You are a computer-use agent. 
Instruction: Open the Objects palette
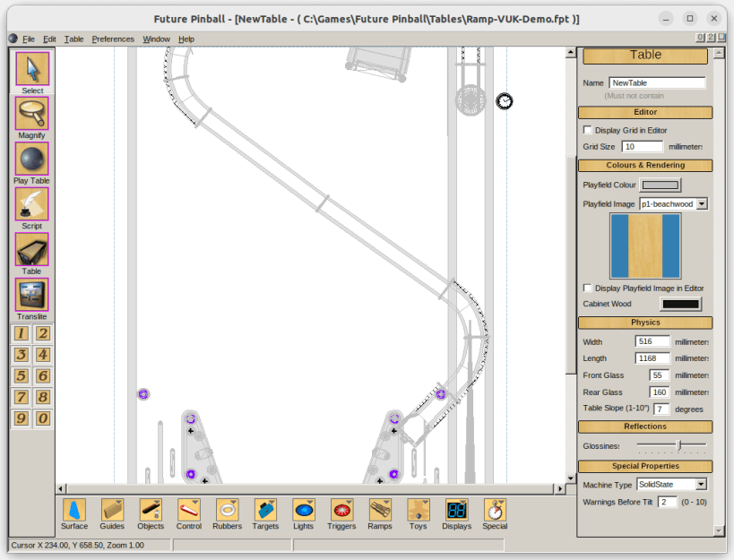[x=151, y=510]
